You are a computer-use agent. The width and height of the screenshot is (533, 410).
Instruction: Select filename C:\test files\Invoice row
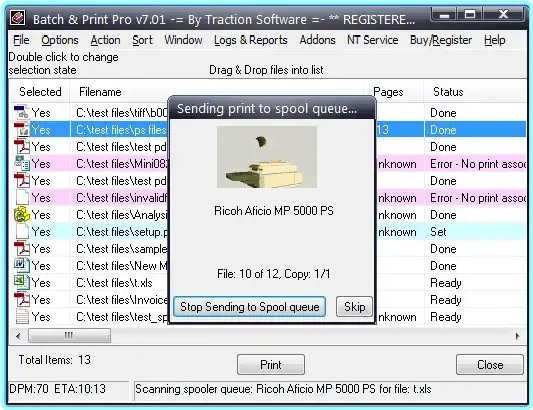pyautogui.click(x=122, y=300)
